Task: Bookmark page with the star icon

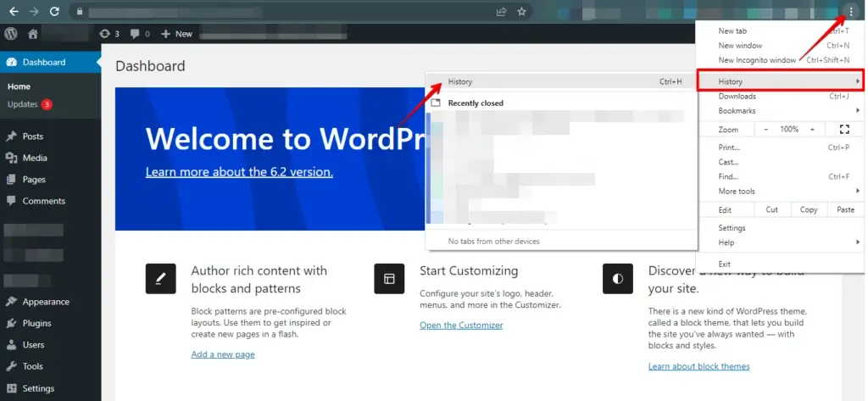Action: point(521,11)
